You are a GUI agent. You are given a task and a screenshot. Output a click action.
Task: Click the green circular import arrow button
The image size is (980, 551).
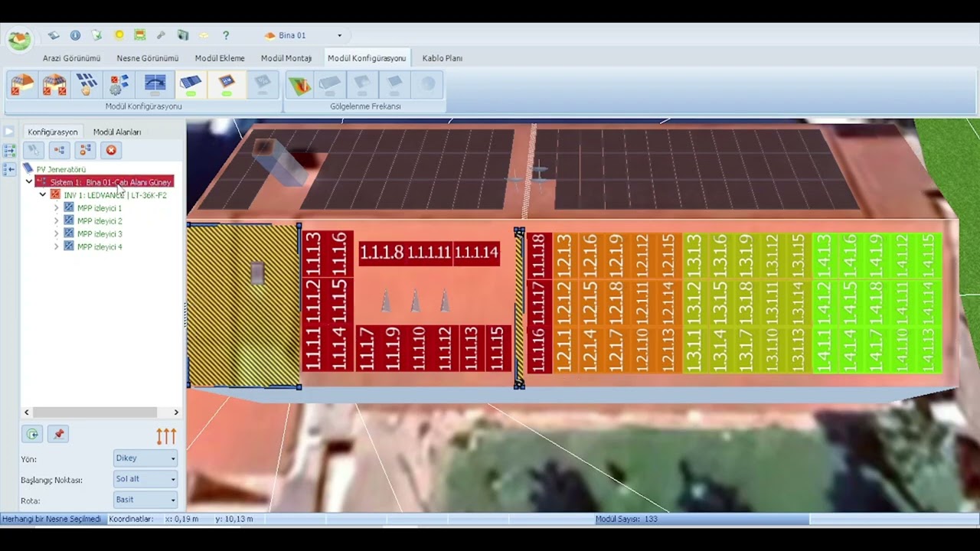click(x=32, y=434)
